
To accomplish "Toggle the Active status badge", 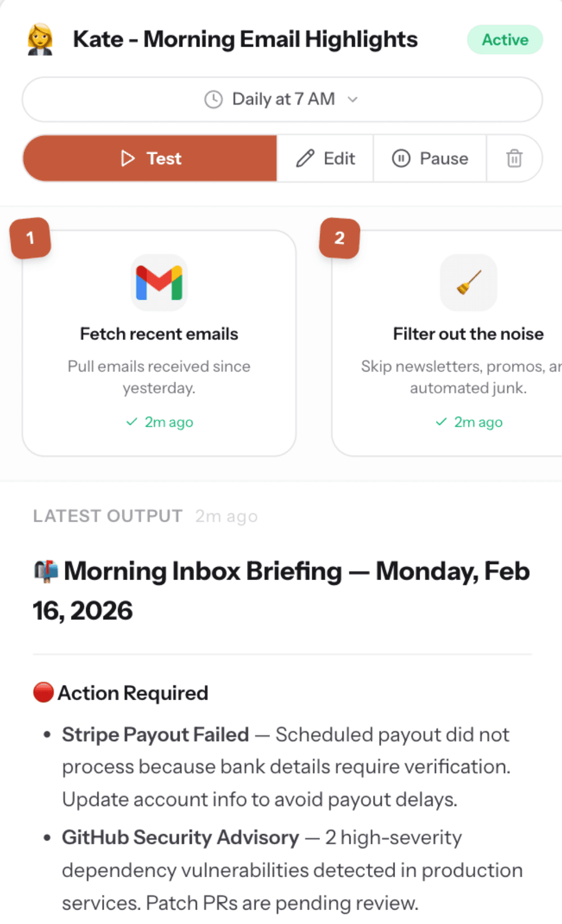I will [505, 40].
